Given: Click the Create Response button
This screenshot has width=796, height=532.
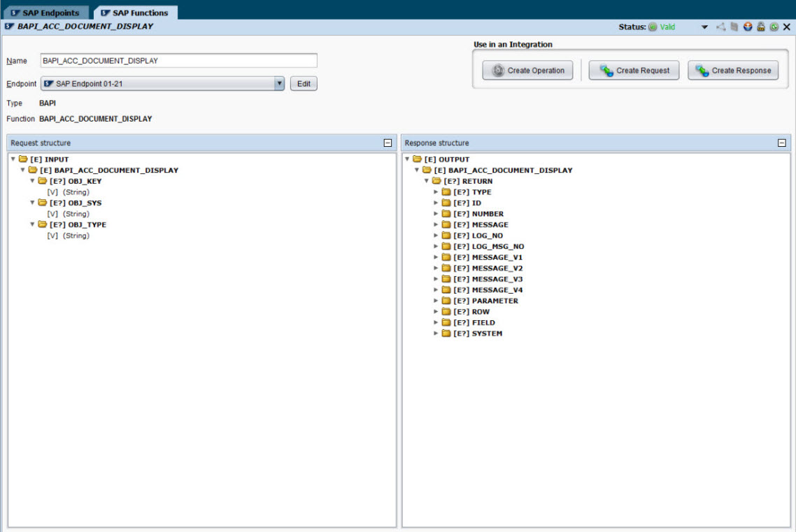Looking at the screenshot, I should coord(733,71).
